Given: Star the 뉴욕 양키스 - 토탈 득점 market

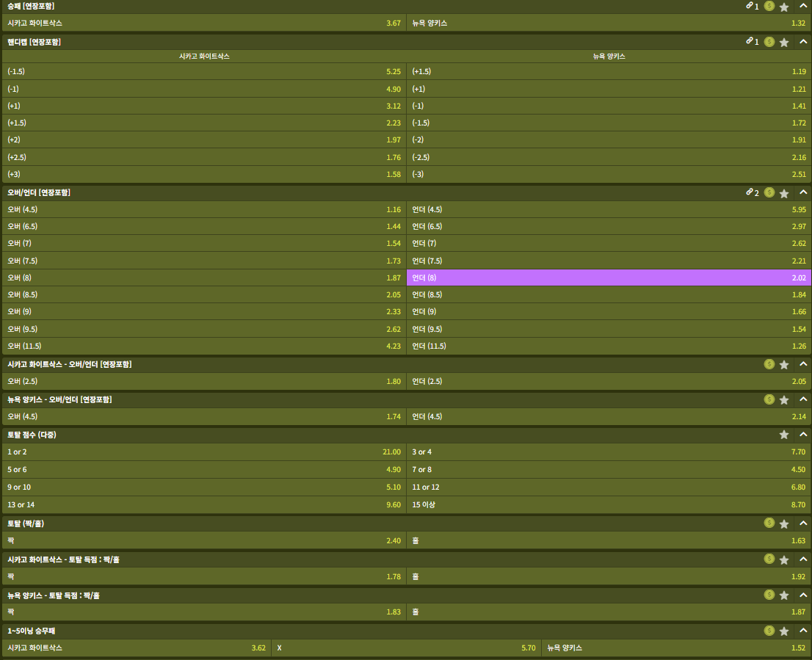Looking at the screenshot, I should (785, 595).
